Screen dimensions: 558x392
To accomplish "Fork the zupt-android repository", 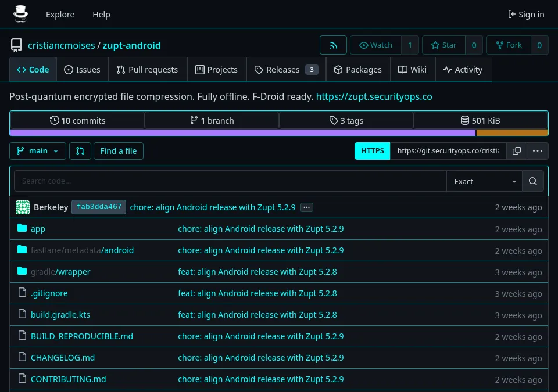I will (x=509, y=45).
